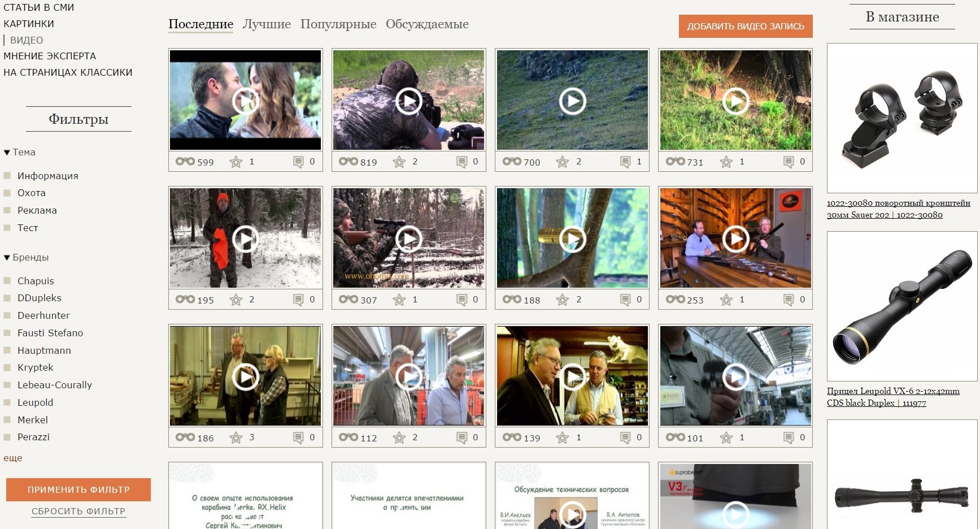
Task: Open the 1022-30080 поворотный кронштейн product link
Action: [x=899, y=209]
